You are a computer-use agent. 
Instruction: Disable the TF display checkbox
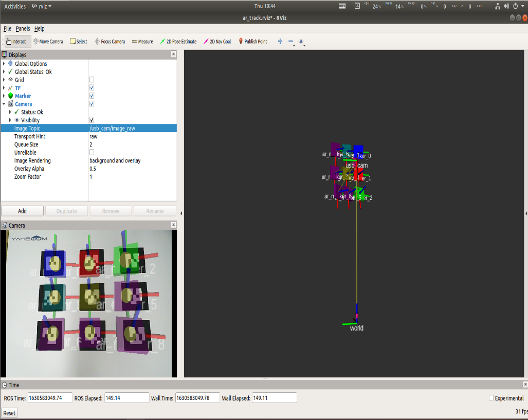tap(92, 88)
